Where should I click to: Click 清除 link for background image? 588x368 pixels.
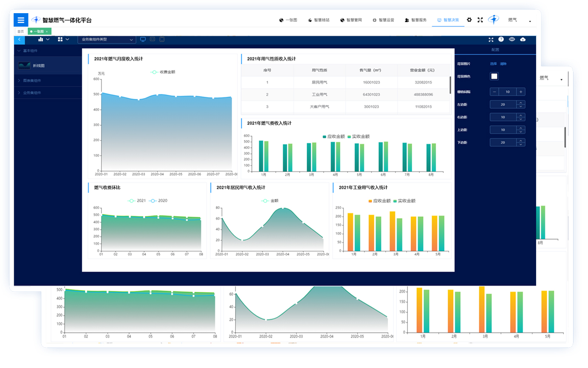pyautogui.click(x=503, y=64)
